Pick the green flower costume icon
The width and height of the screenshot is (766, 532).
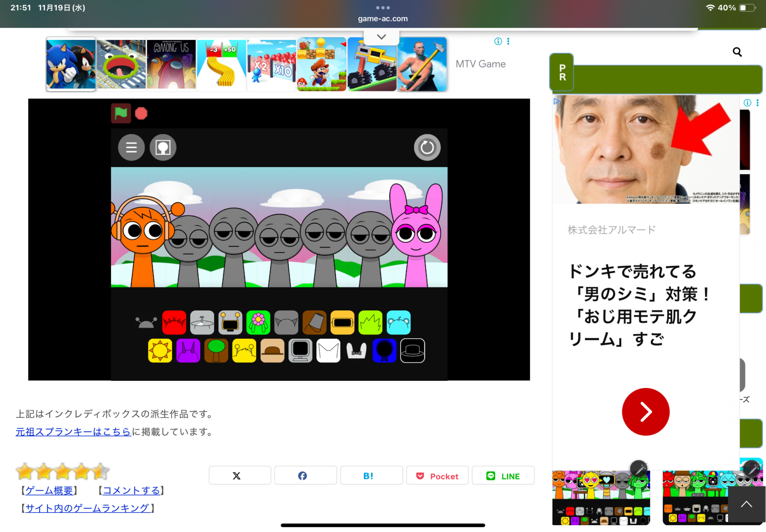(x=258, y=322)
